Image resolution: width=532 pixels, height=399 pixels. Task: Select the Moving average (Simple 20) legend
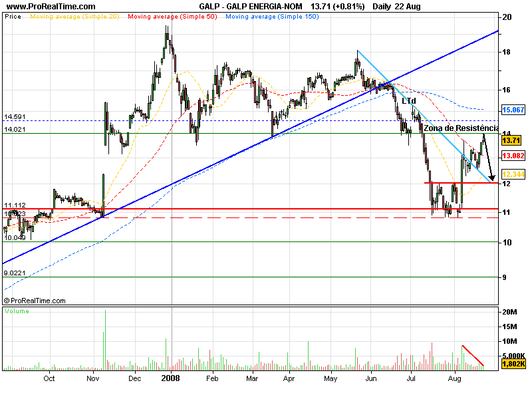click(x=74, y=17)
